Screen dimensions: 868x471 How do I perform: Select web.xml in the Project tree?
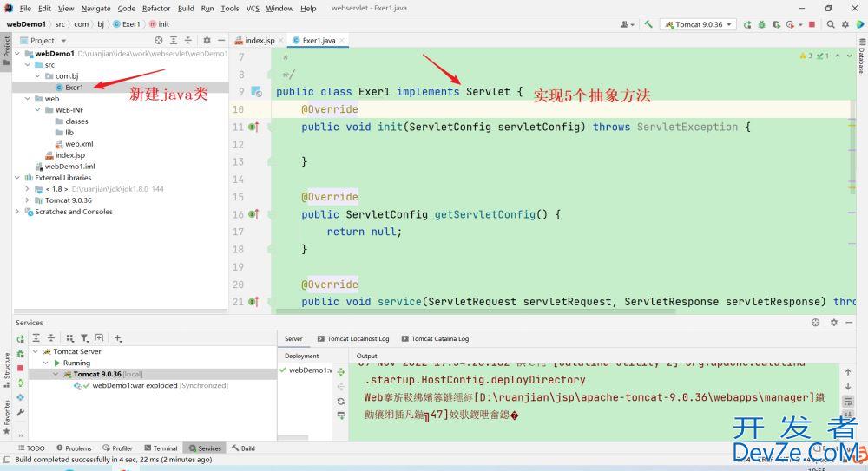point(74,144)
